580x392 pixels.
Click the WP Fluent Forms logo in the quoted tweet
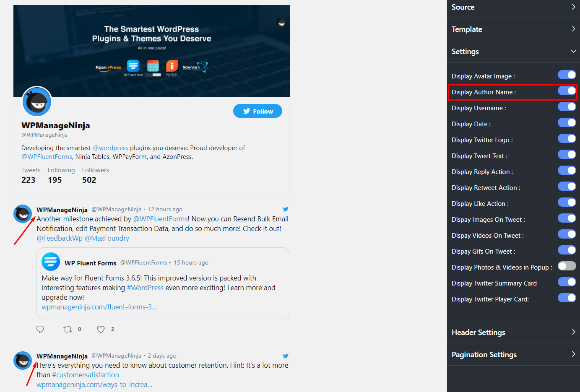pos(51,262)
